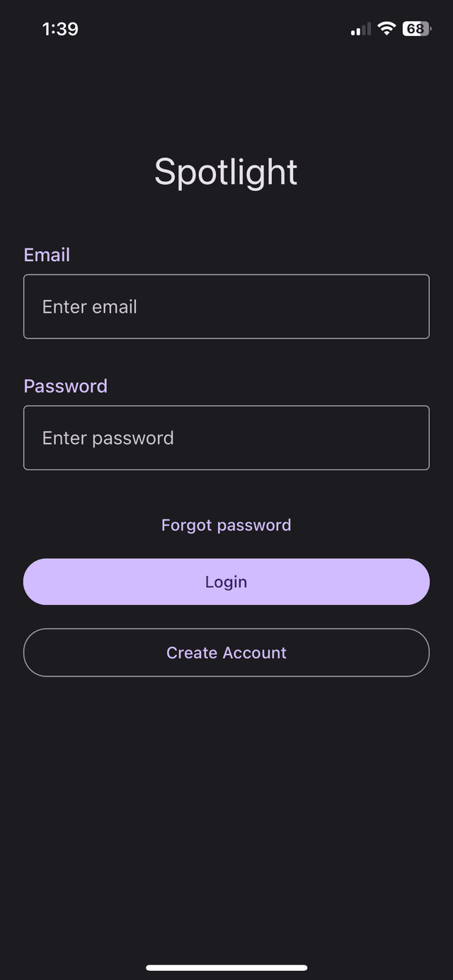
Task: Tap the Password field label
Action: pos(66,386)
